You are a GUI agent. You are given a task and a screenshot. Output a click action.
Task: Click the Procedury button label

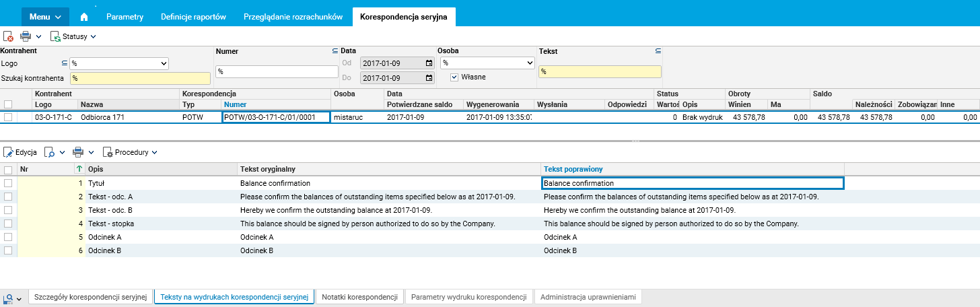tap(131, 153)
